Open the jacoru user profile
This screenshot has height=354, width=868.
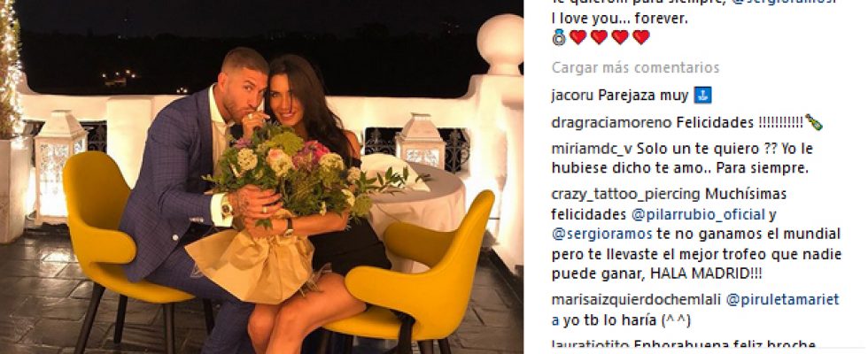point(572,96)
